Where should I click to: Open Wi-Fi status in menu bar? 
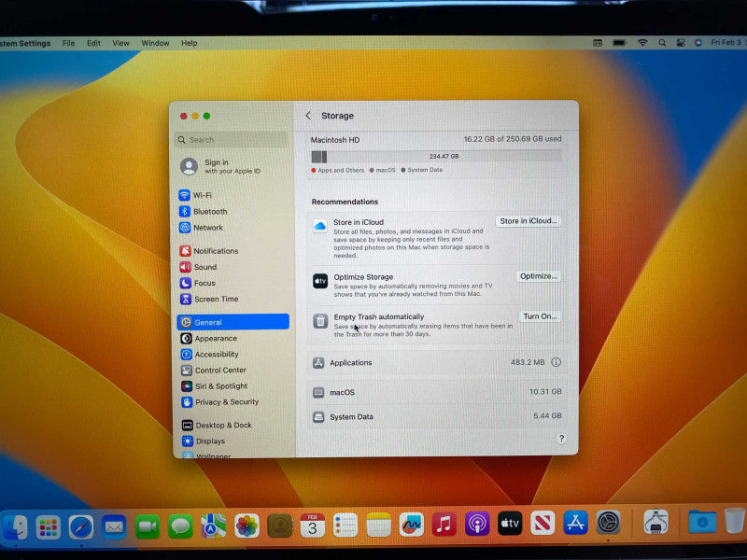[642, 43]
